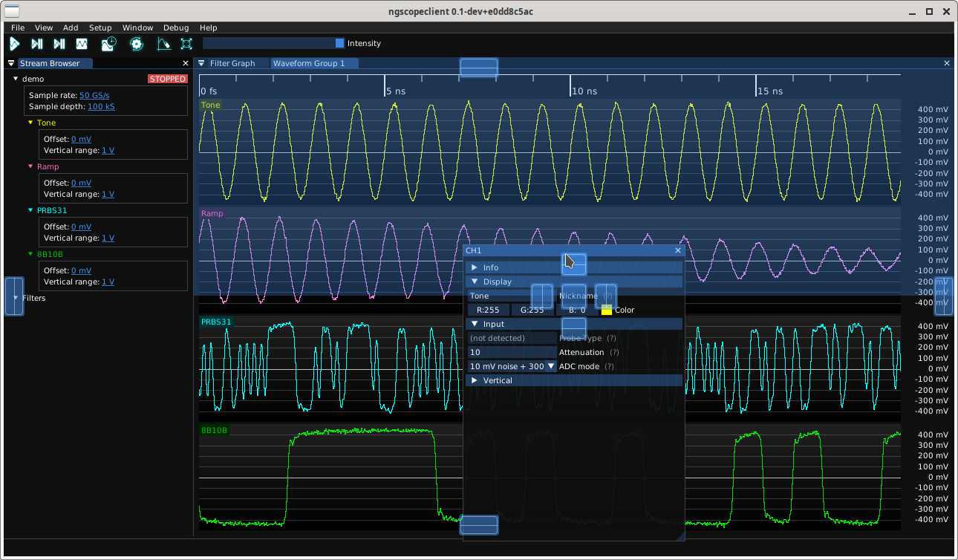Click the PRBS31 channel offset 0 mV link
This screenshot has width=958, height=560.
pyautogui.click(x=82, y=227)
